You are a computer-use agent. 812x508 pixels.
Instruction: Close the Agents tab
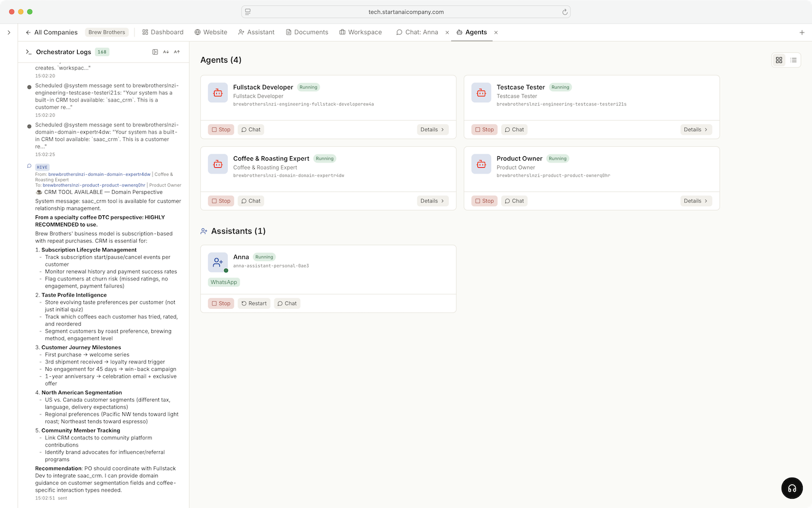pos(496,33)
